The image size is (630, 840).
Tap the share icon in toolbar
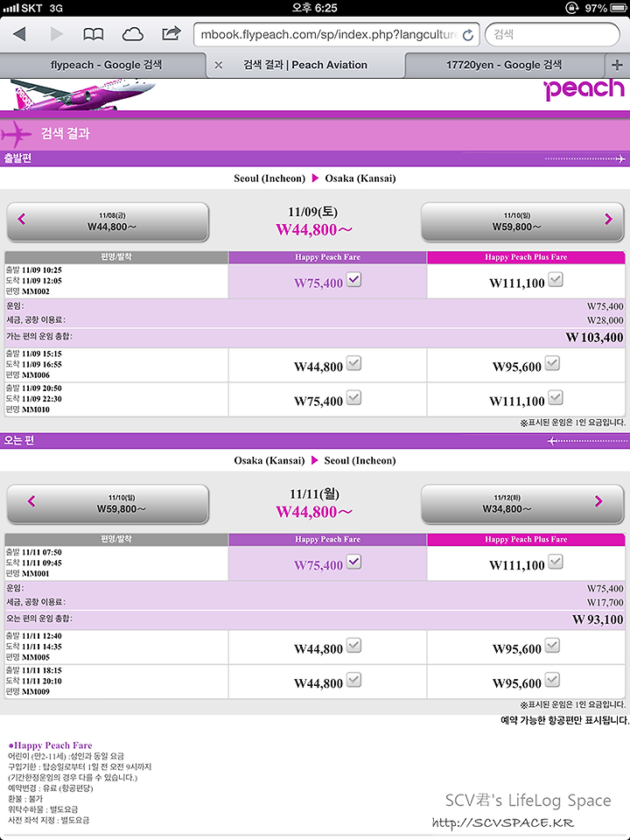pyautogui.click(x=171, y=34)
